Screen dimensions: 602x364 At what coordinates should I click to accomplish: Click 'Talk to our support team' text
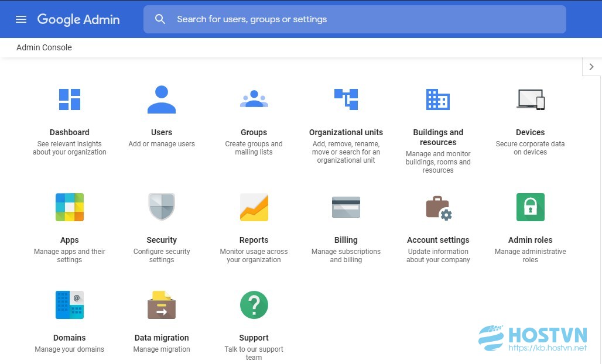(x=254, y=353)
